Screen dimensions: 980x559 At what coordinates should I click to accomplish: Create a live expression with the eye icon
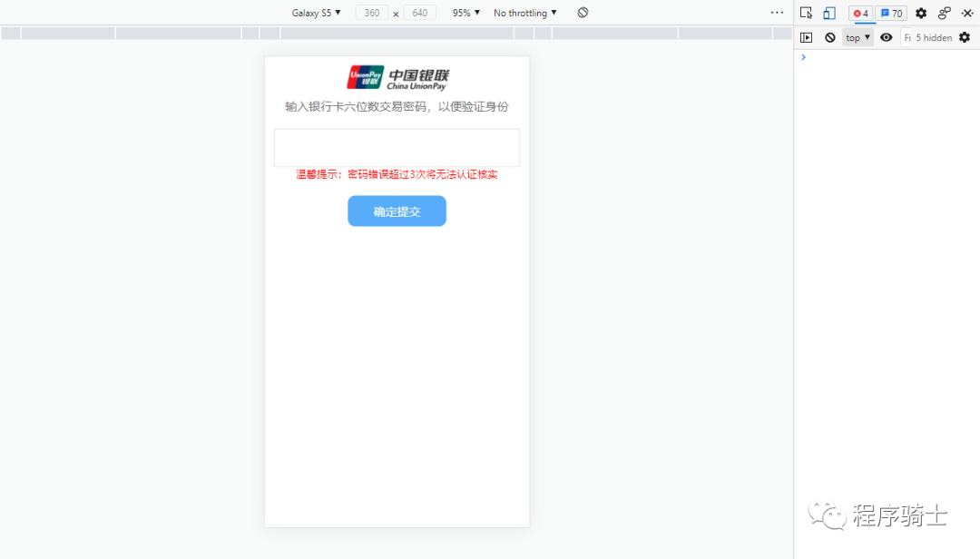pos(886,37)
